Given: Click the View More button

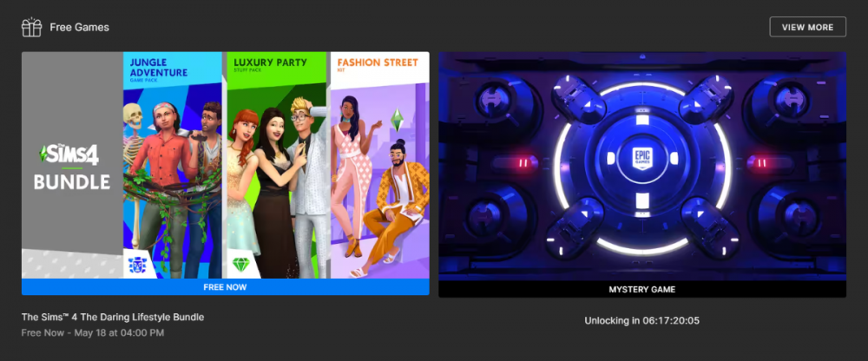Looking at the screenshot, I should point(807,27).
